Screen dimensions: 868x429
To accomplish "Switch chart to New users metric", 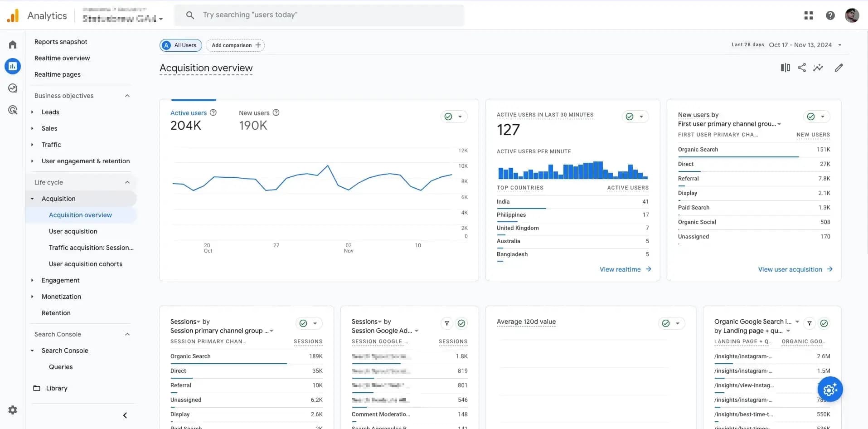I will 254,113.
